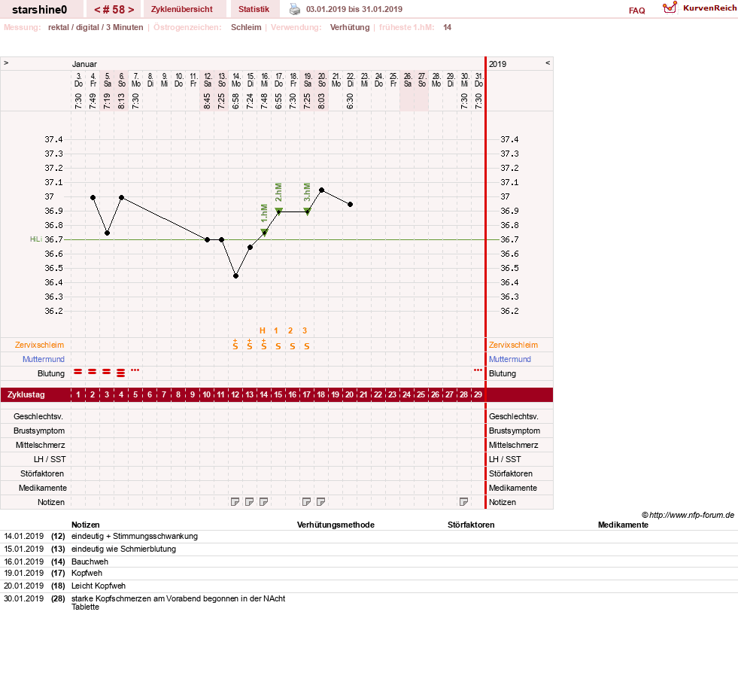Viewport: 738px width, 700px height.
Task: Click the starshine0 username
Action: (40, 10)
